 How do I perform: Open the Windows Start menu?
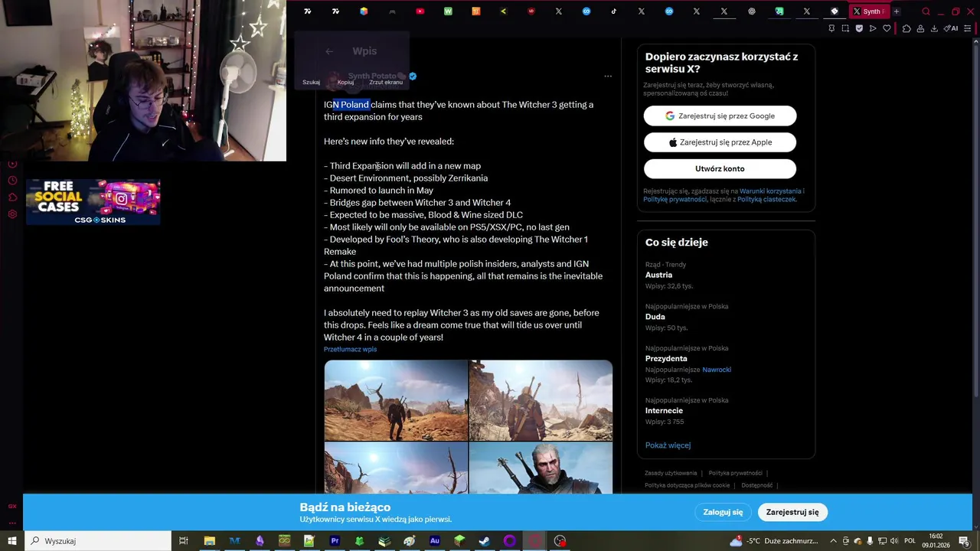pos(12,541)
